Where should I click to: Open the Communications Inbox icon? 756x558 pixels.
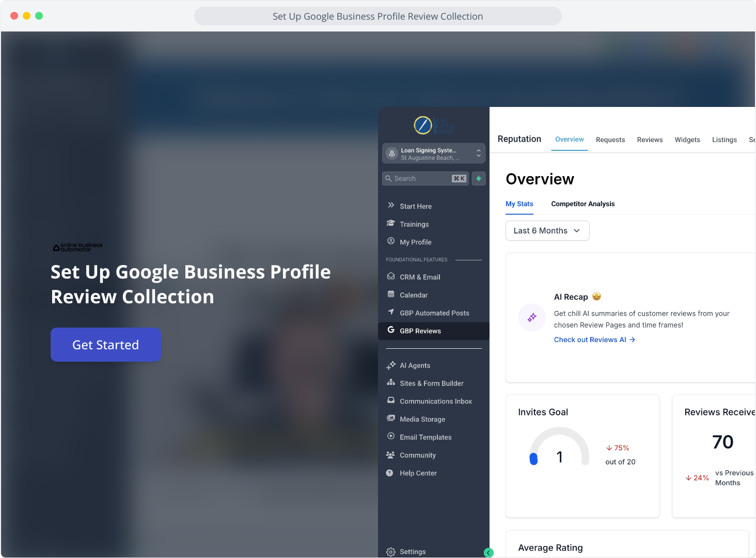[x=391, y=400]
